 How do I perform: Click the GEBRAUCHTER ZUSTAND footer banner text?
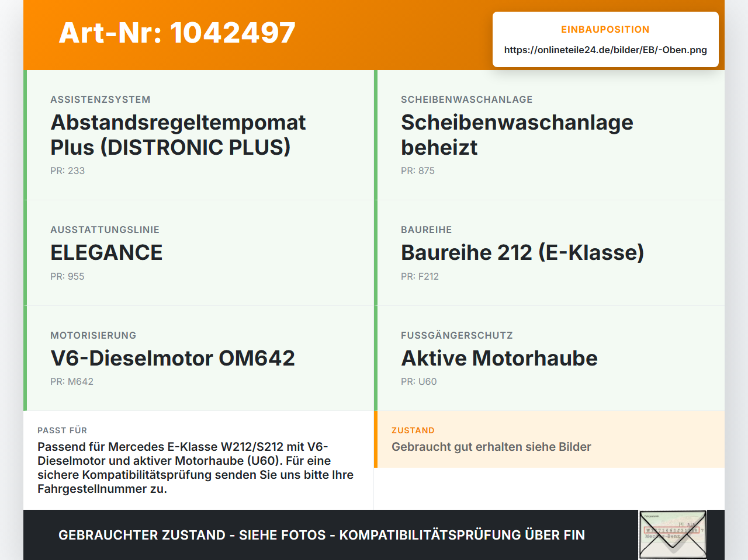coord(321,535)
